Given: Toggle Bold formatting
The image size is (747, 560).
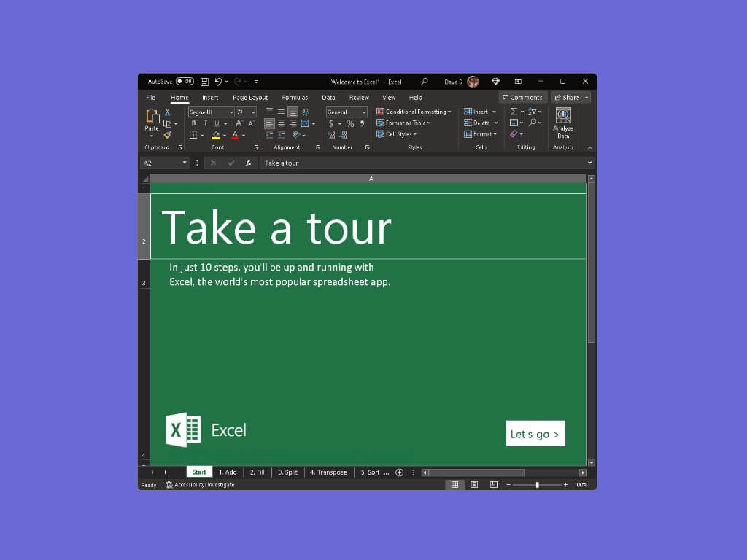Looking at the screenshot, I should tap(194, 123).
